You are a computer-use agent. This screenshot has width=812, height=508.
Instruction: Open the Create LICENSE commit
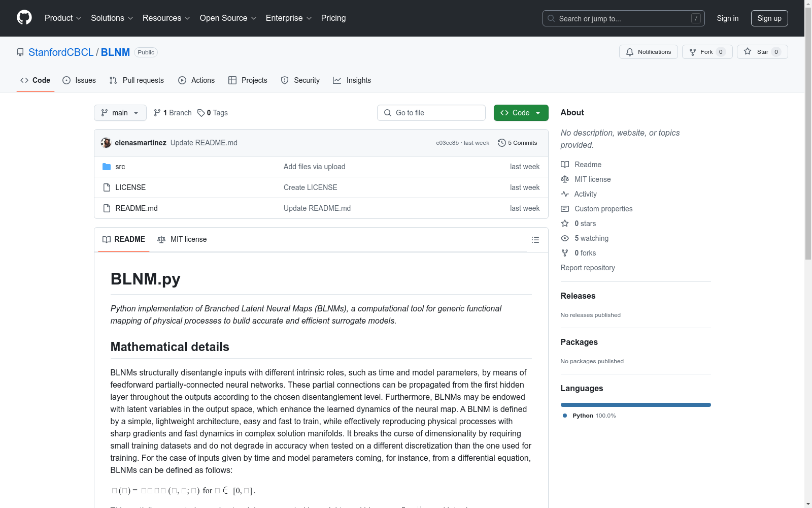point(310,187)
